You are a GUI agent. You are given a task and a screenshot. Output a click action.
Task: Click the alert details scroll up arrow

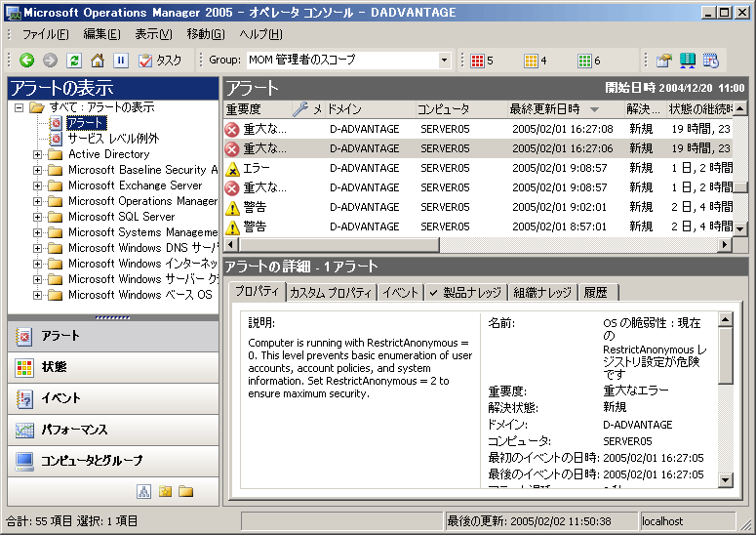(725, 319)
